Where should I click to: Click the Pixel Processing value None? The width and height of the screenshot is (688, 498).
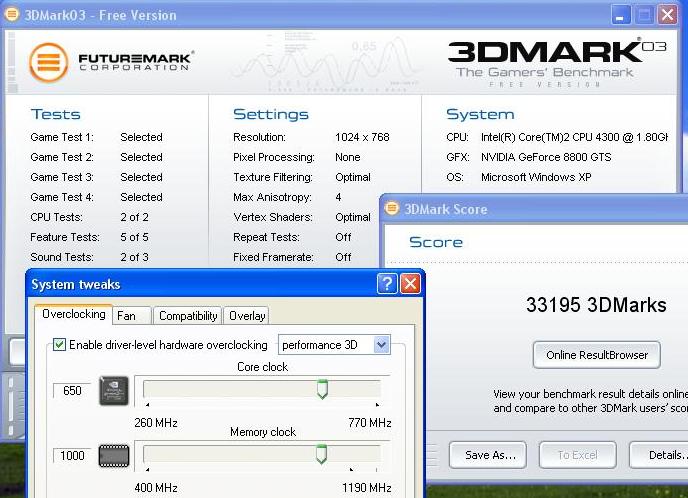pyautogui.click(x=348, y=157)
